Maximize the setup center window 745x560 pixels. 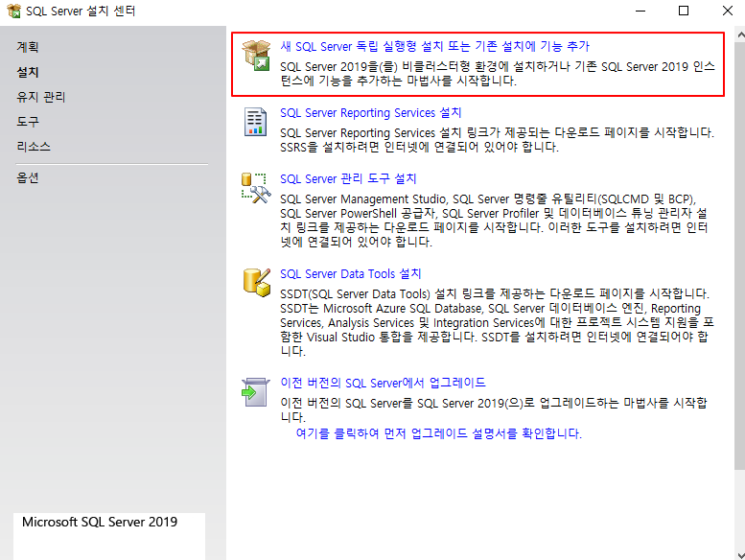[684, 11]
